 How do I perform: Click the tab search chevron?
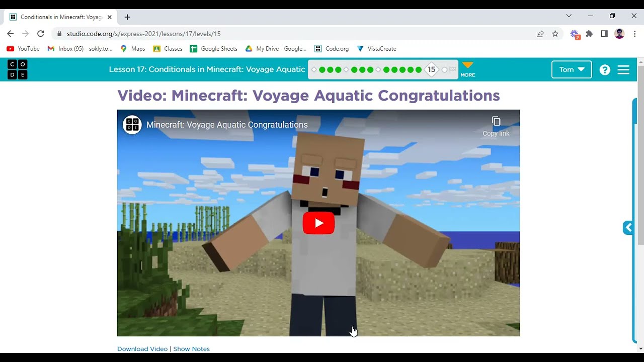[569, 16]
